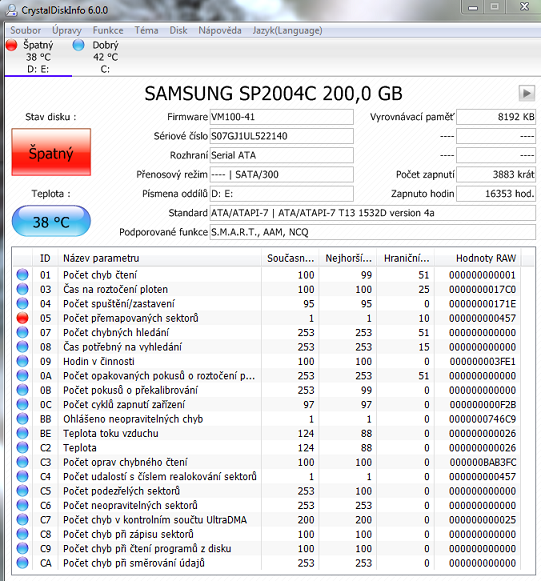Click the ID column header
Viewport: 541px width, 581px height.
pyautogui.click(x=45, y=258)
